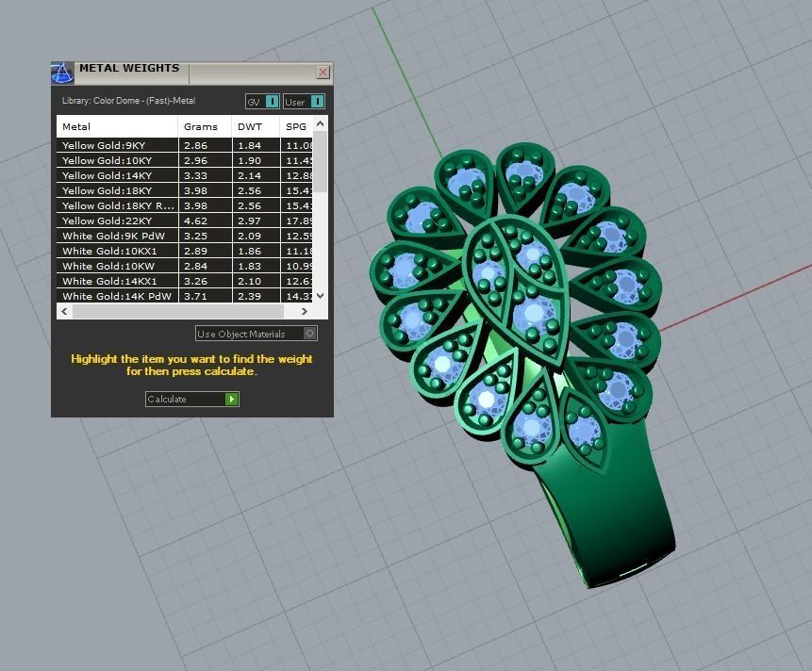Click the green Calculate play arrow
This screenshot has height=671, width=812.
click(x=231, y=399)
